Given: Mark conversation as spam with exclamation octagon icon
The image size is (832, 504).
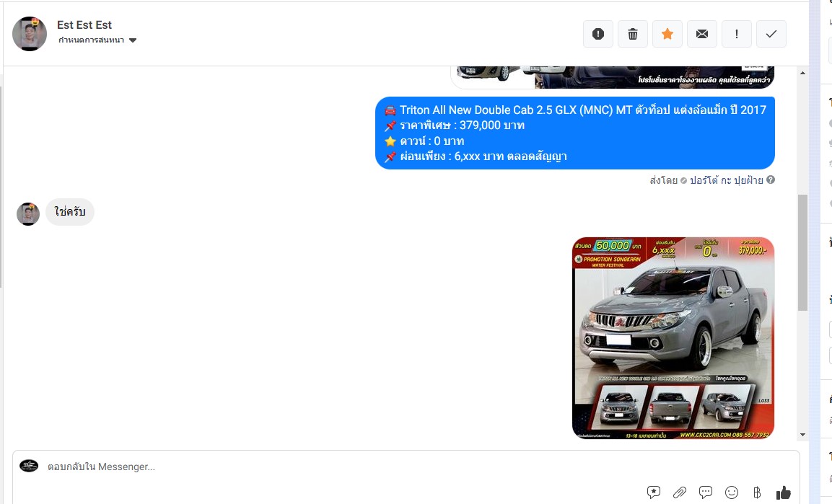Looking at the screenshot, I should click(598, 34).
